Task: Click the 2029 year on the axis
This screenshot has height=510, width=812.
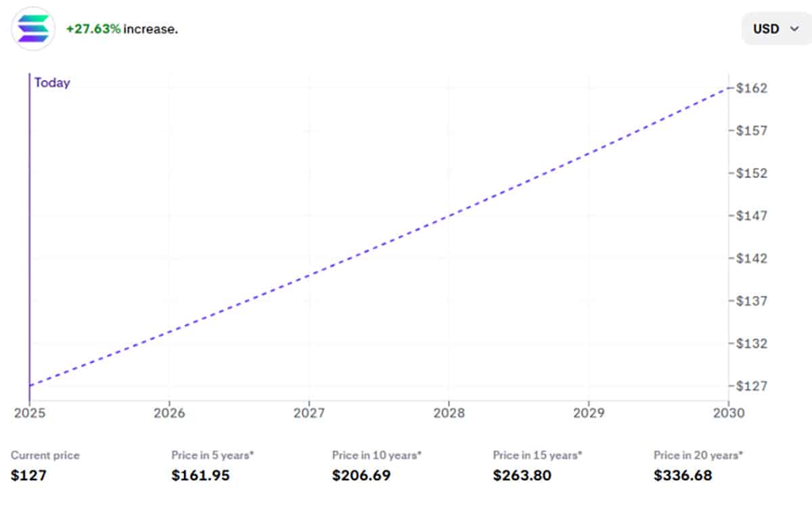Action: click(x=589, y=412)
